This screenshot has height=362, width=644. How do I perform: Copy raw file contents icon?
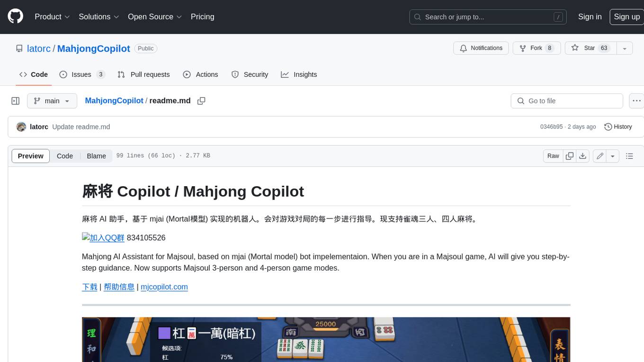pos(570,156)
